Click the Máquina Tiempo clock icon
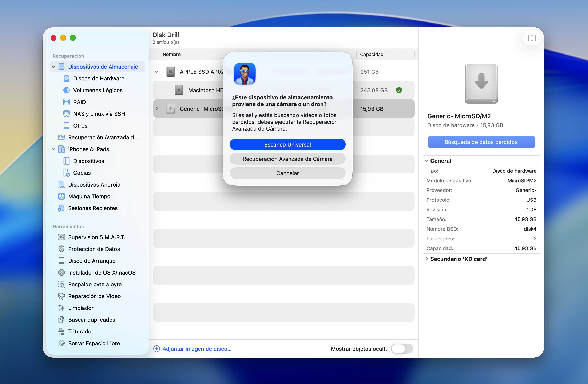This screenshot has width=588, height=384. [x=61, y=196]
